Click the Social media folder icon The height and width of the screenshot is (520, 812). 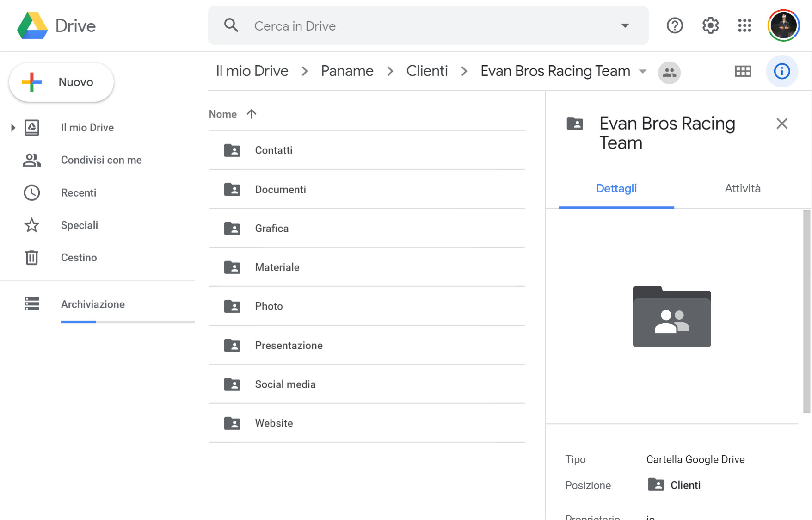232,384
